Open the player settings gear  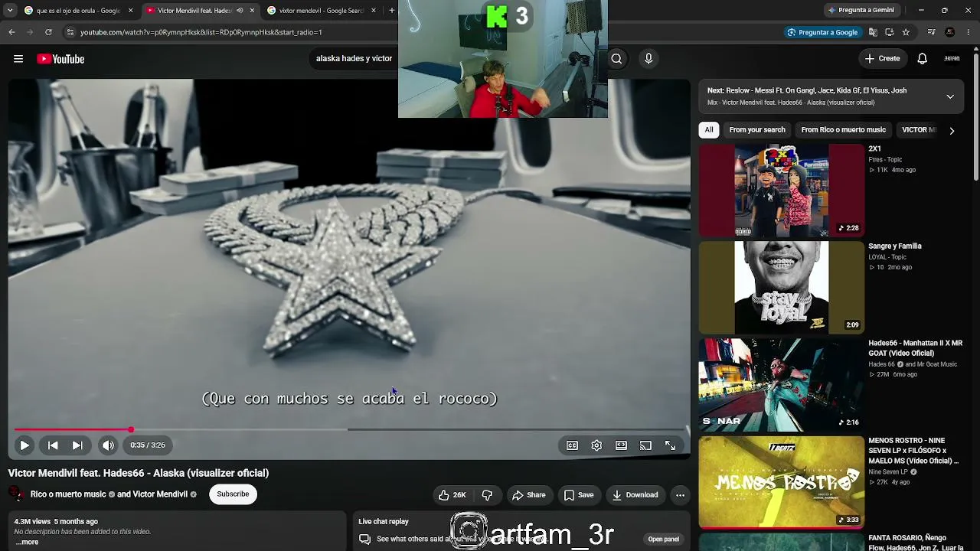[596, 445]
